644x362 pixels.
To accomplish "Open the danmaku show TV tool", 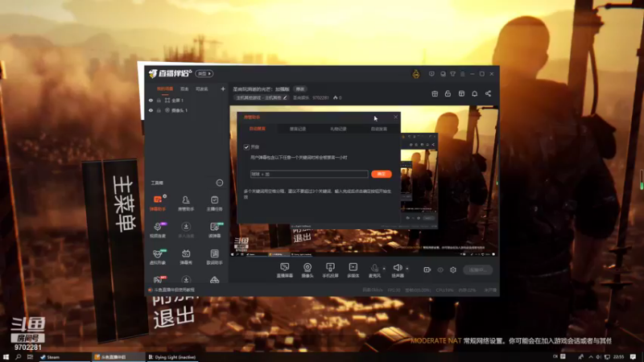I will click(186, 257).
